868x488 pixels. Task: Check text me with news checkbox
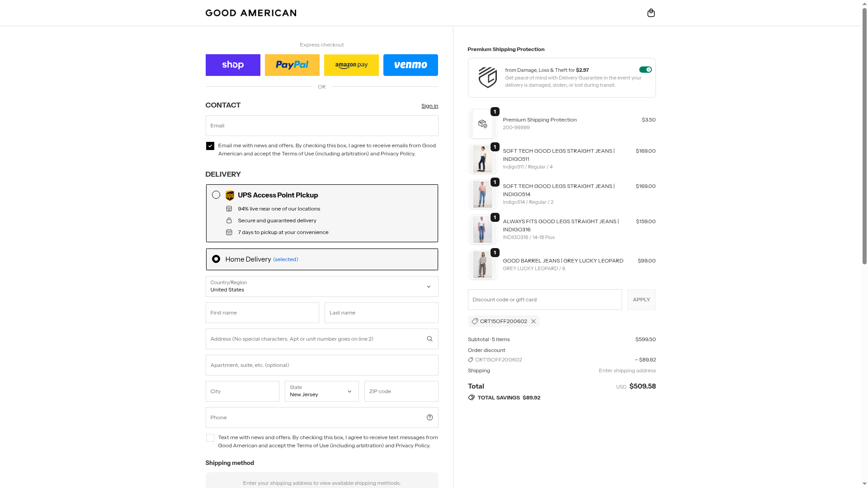click(x=210, y=438)
